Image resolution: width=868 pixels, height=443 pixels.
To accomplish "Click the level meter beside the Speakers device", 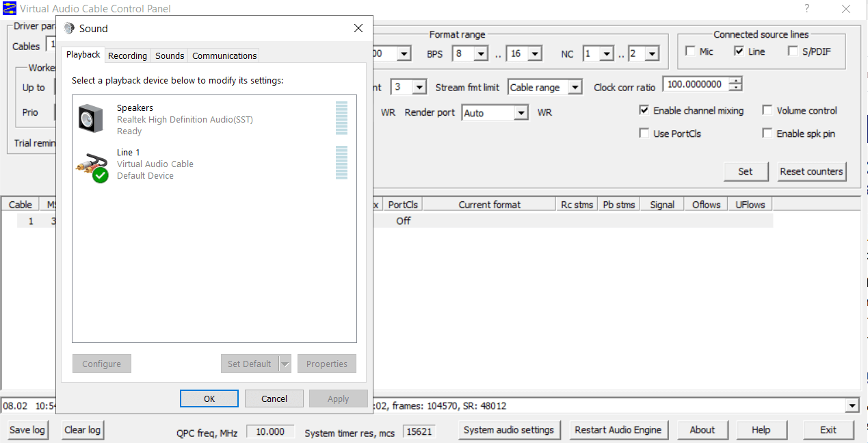I will 341,118.
